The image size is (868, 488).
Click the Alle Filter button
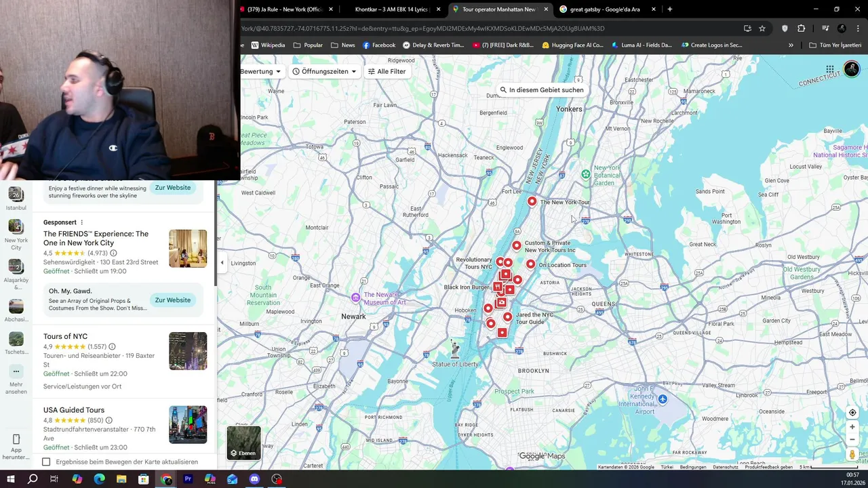[x=387, y=71]
